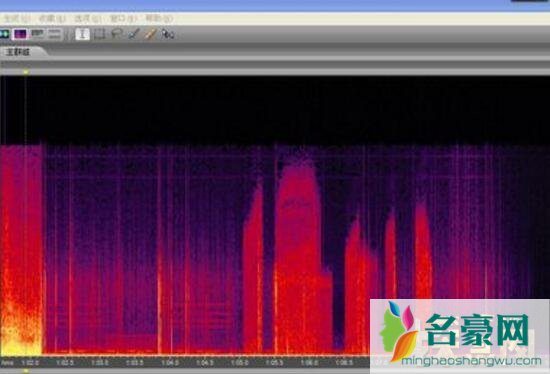The height and width of the screenshot is (374, 550).
Task: Switch to the 主群组 tab
Action: (18, 52)
